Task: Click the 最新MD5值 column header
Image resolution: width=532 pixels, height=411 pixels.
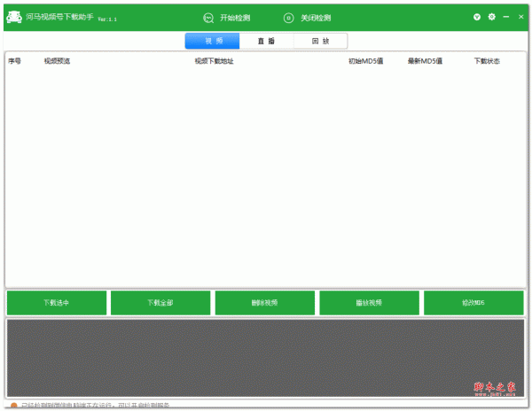Action: click(x=425, y=61)
